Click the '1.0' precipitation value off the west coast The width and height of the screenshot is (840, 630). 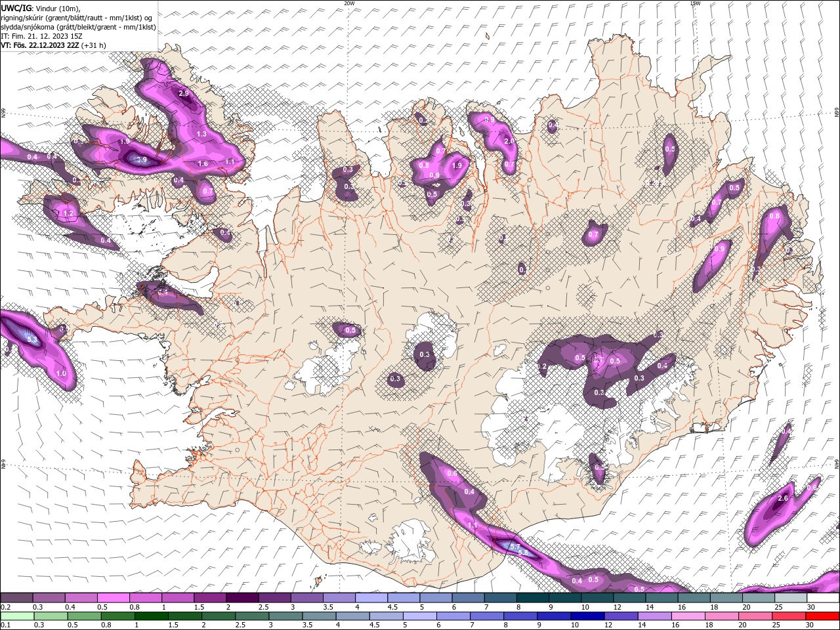[x=61, y=373]
